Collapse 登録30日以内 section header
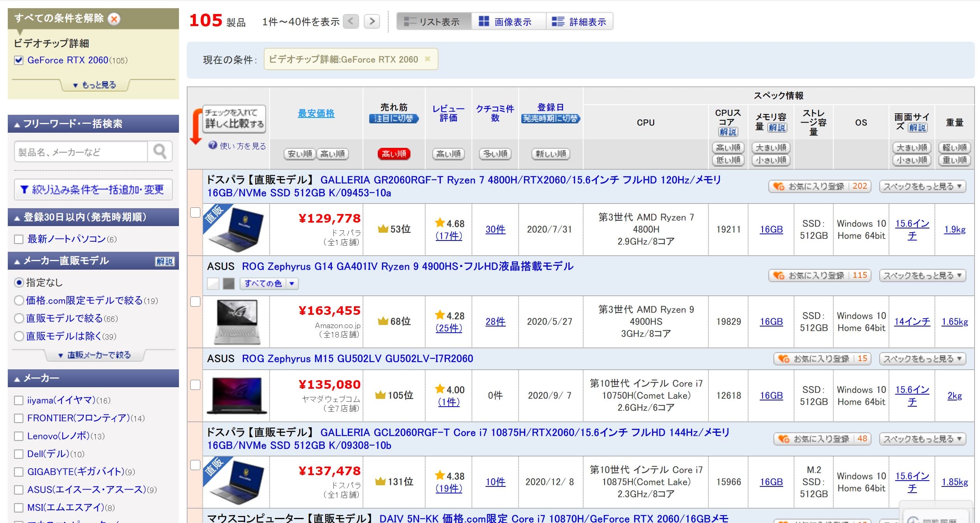 click(x=93, y=217)
